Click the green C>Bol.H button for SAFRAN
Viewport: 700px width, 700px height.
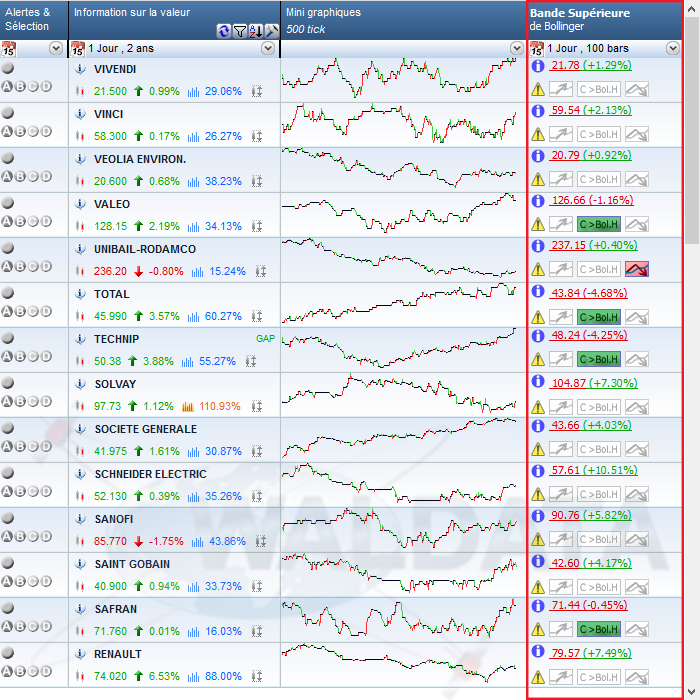click(599, 629)
